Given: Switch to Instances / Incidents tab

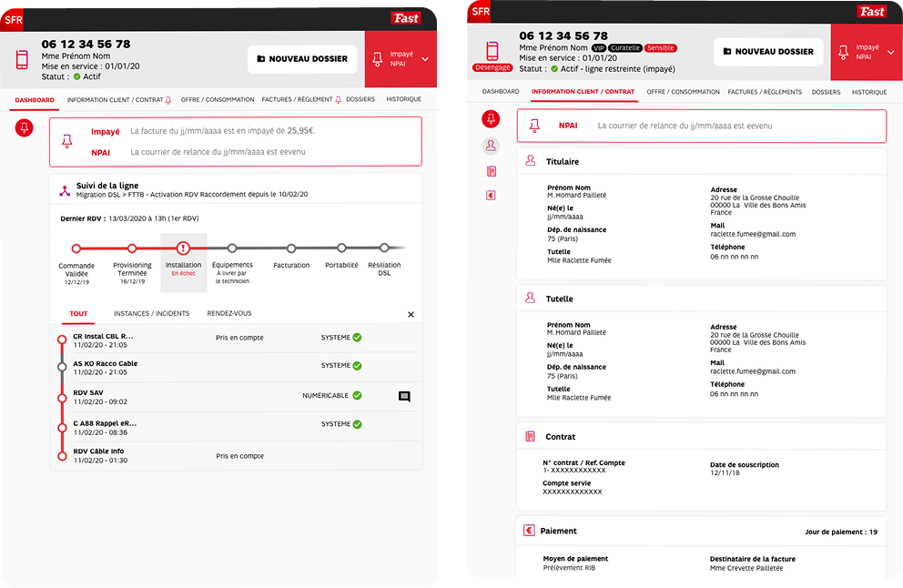Looking at the screenshot, I should pyautogui.click(x=151, y=314).
